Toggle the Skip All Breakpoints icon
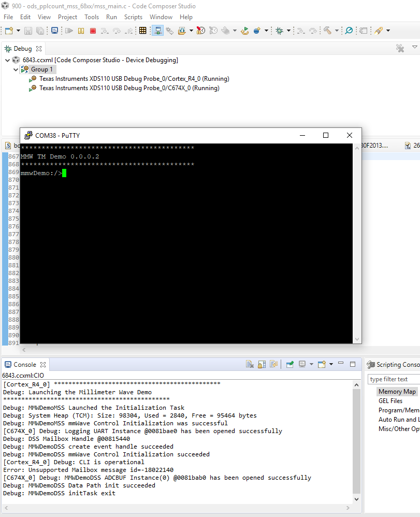Screen dimensions: 420x517 point(349,31)
